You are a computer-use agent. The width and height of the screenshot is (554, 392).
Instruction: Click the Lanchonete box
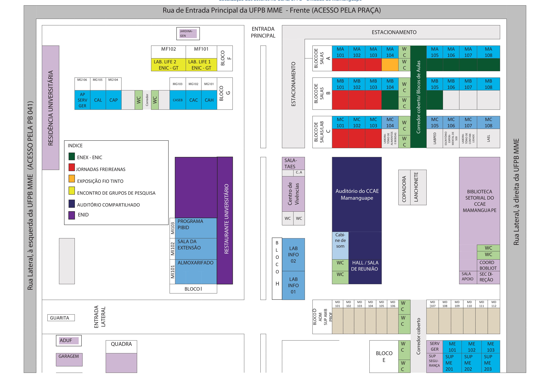click(x=418, y=188)
